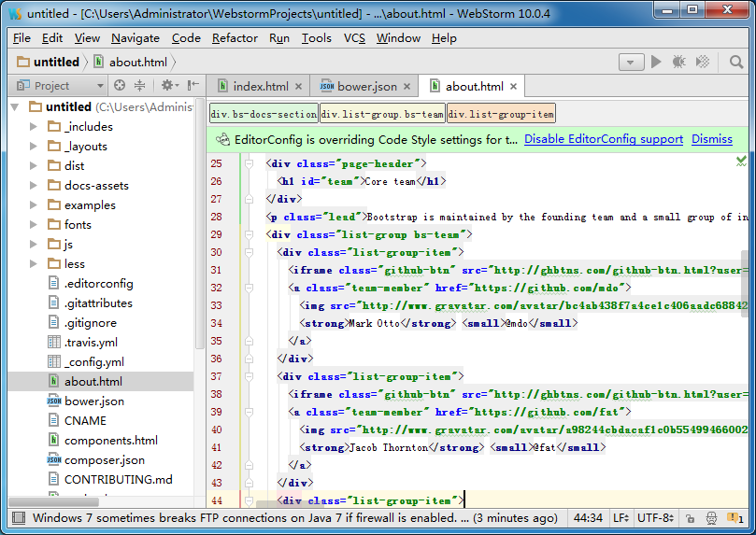Select .travis.yml in the project tree

[91, 342]
